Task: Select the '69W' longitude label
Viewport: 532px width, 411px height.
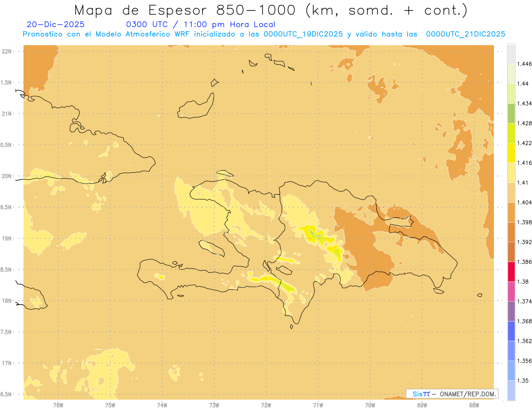Action: [x=422, y=405]
